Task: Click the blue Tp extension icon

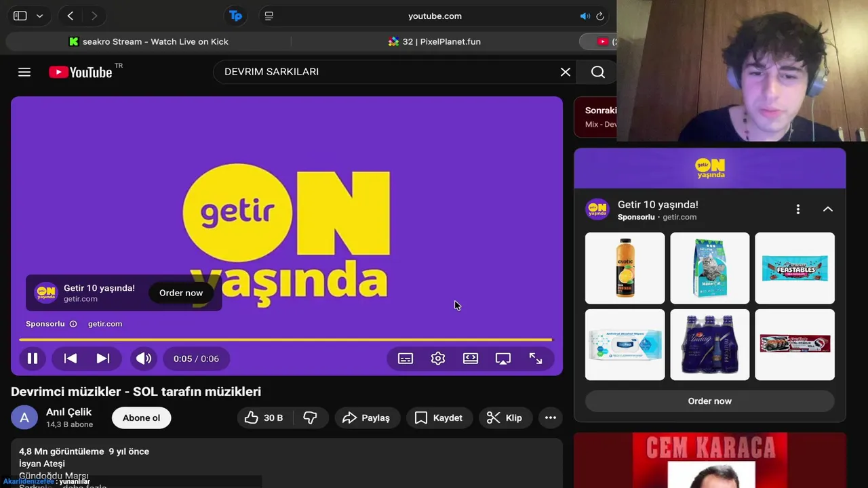Action: (x=235, y=16)
